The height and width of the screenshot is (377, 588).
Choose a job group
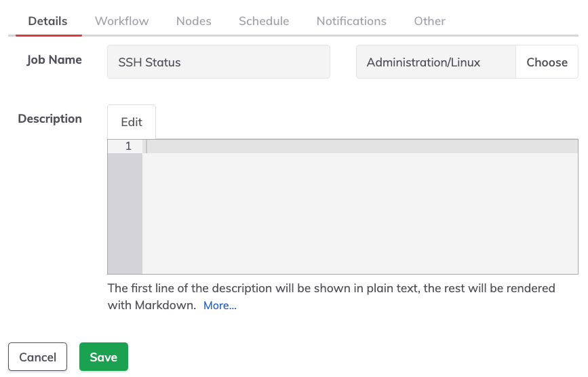tap(547, 62)
